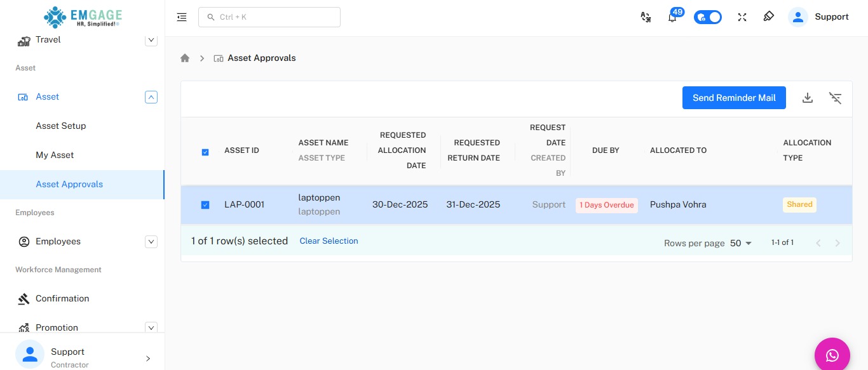Switch the dark mode toggle

point(708,17)
